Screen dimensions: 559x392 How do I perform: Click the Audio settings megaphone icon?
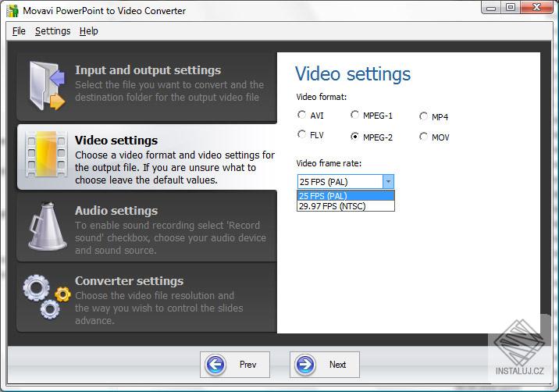47,226
